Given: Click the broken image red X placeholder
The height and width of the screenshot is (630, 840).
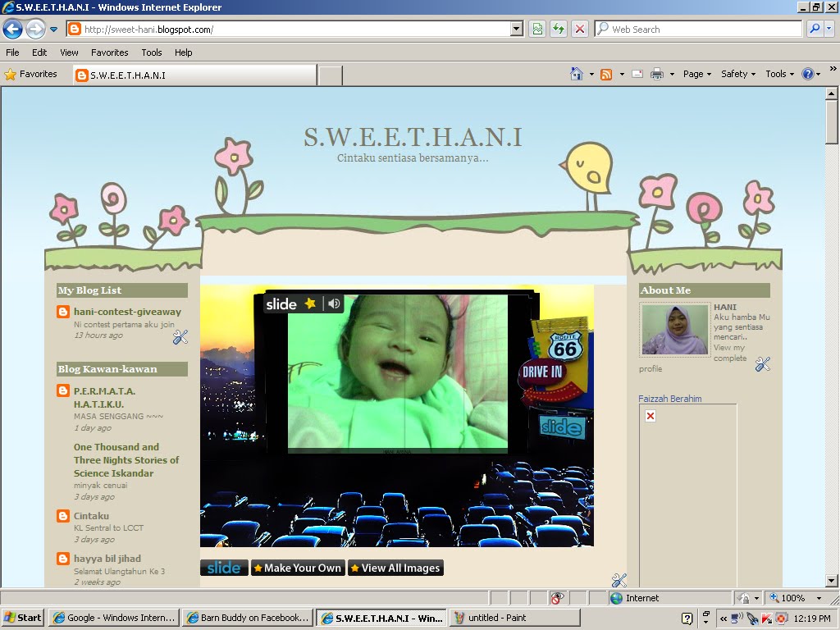Looking at the screenshot, I should [x=651, y=416].
